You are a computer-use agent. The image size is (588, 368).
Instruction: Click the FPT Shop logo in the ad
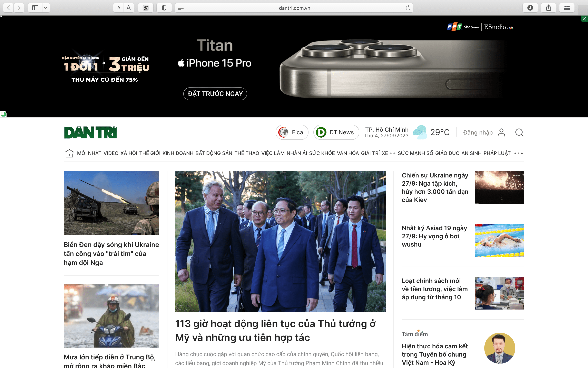coord(463,27)
